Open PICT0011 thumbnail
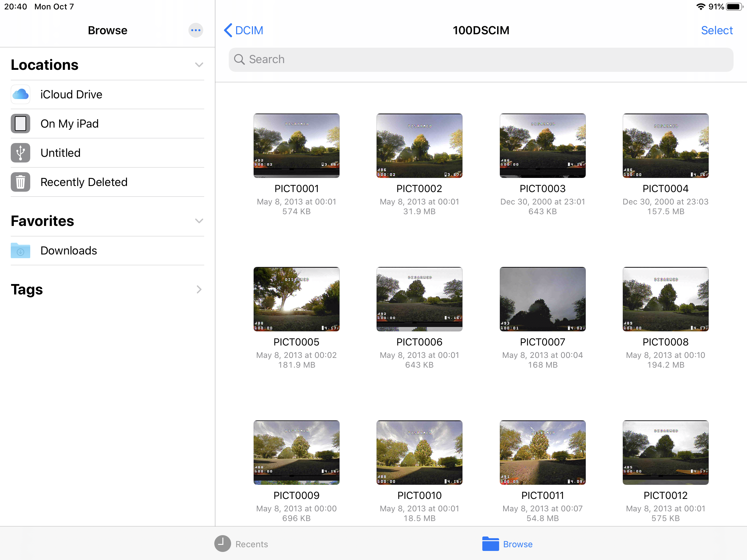 (542, 452)
